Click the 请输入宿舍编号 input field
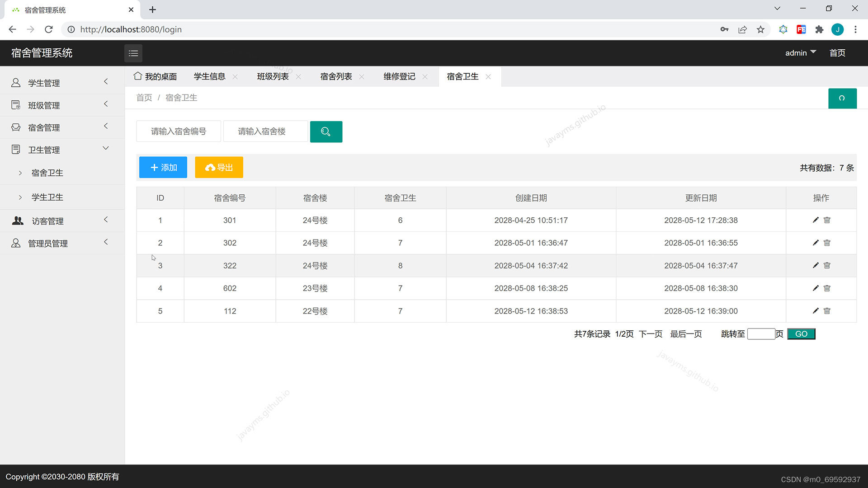This screenshot has width=868, height=488. [x=179, y=131]
